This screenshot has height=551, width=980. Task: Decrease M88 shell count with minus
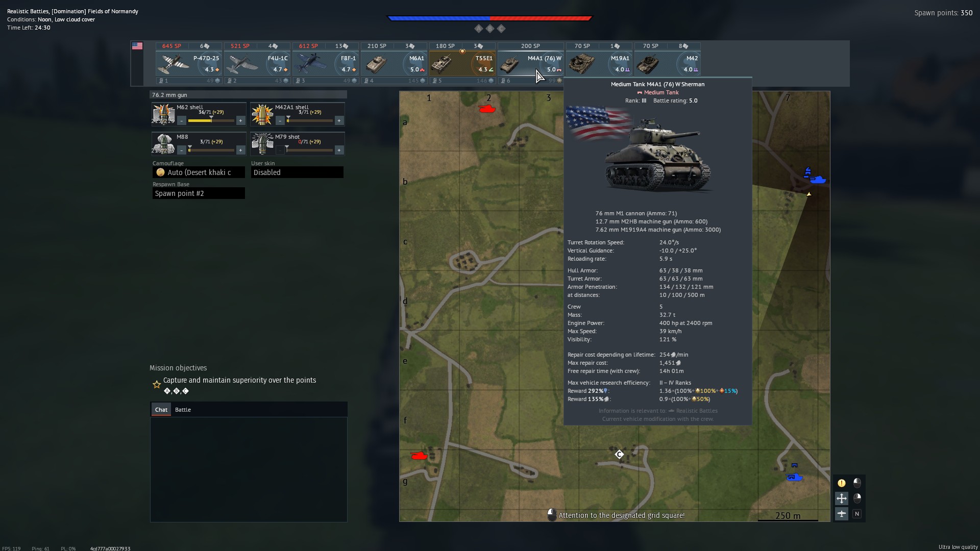pyautogui.click(x=182, y=151)
